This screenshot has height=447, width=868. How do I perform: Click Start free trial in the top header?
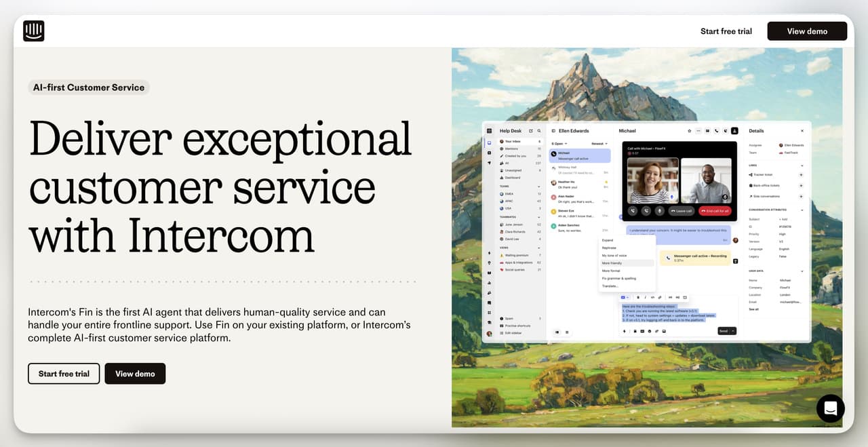726,31
